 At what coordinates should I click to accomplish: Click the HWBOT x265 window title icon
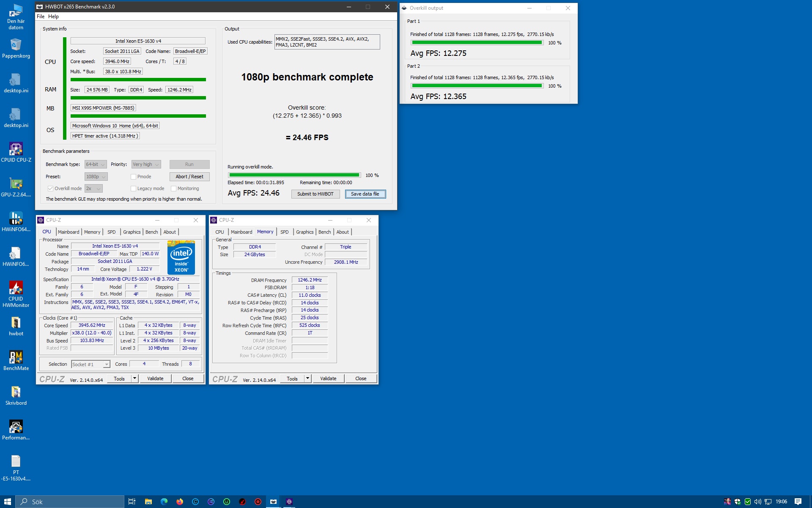tap(40, 7)
